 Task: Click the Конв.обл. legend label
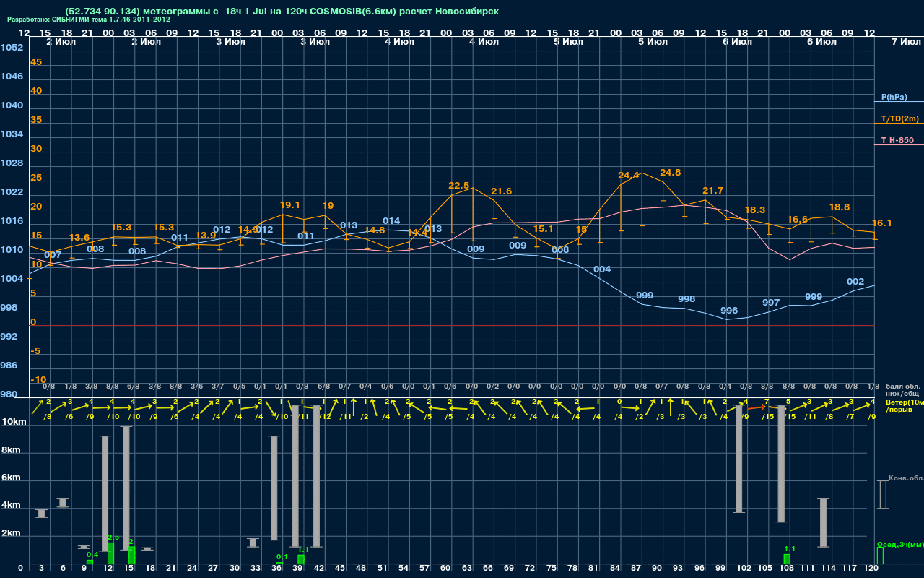pyautogui.click(x=905, y=478)
